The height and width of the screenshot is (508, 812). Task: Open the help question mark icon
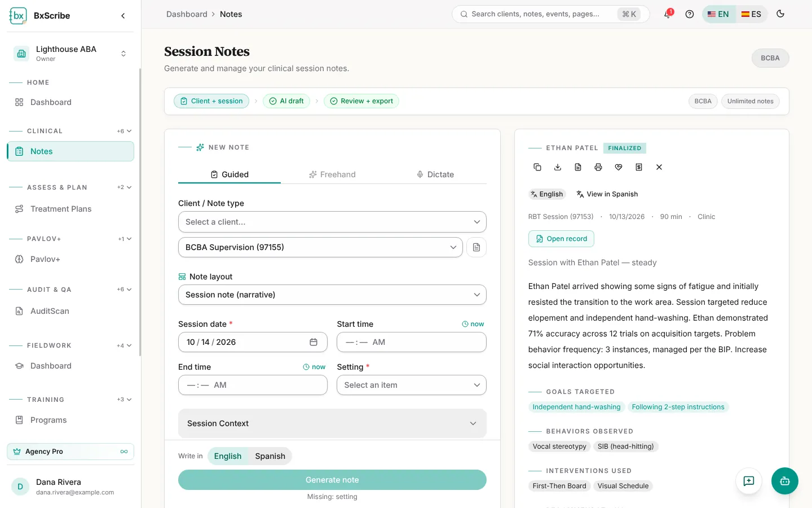689,14
